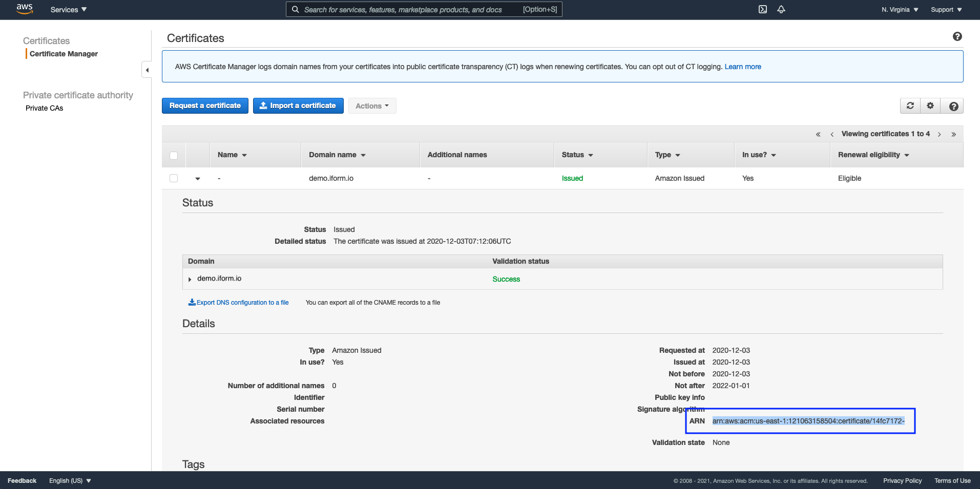Open Private CAs in sidebar

point(44,108)
